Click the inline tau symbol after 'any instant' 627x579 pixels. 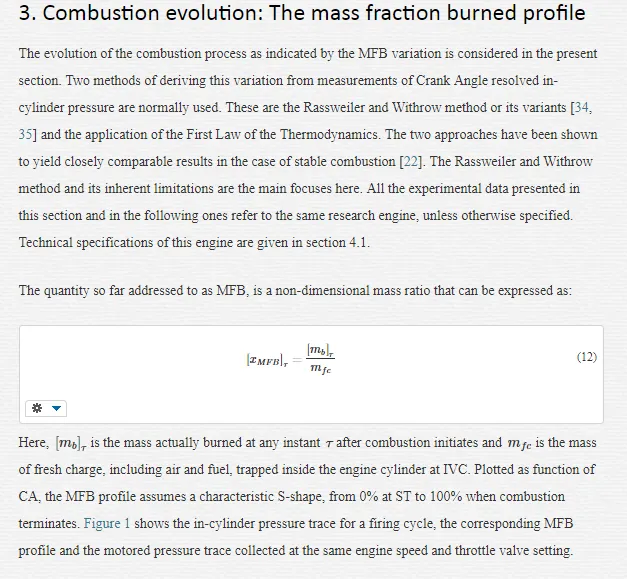[329, 444]
